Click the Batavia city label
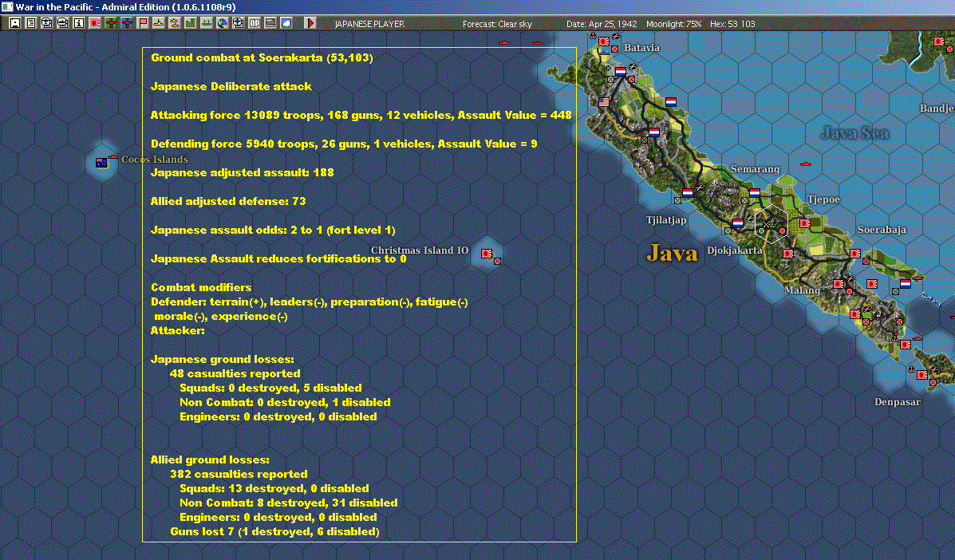955x560 pixels. 641,48
